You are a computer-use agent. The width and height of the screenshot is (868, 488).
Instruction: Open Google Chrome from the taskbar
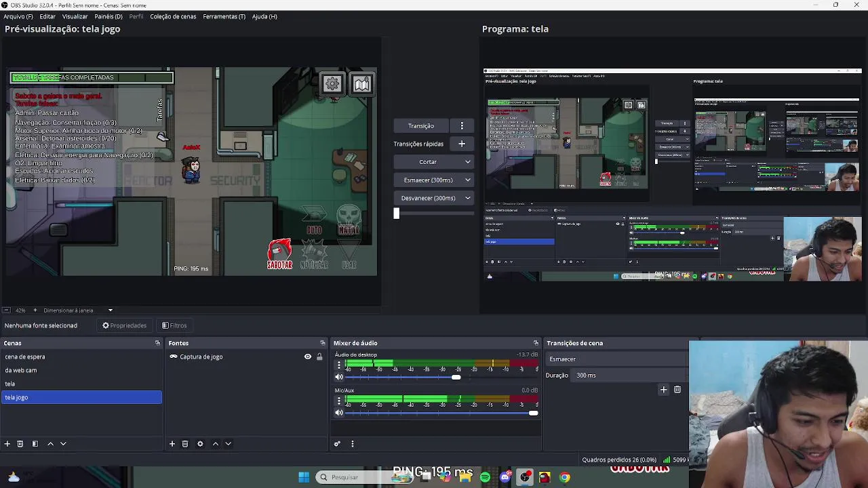tap(564, 477)
